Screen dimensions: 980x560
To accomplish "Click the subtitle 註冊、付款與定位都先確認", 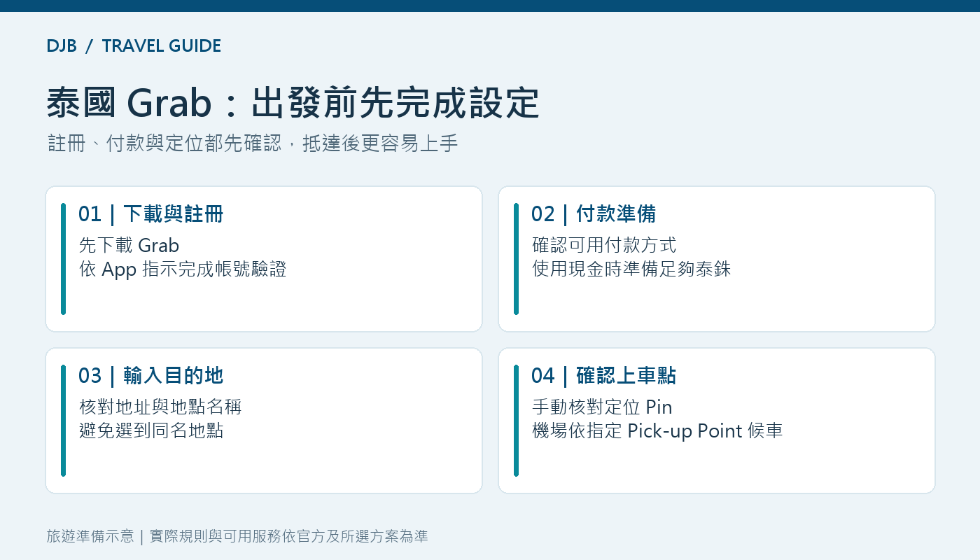I will [164, 143].
